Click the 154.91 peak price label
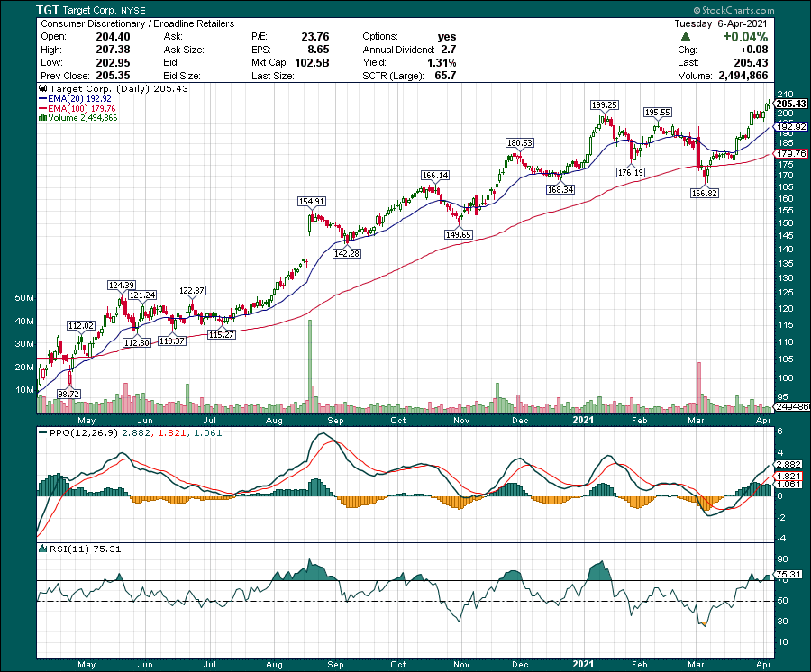Viewport: 811px width, 672px height. click(x=312, y=202)
